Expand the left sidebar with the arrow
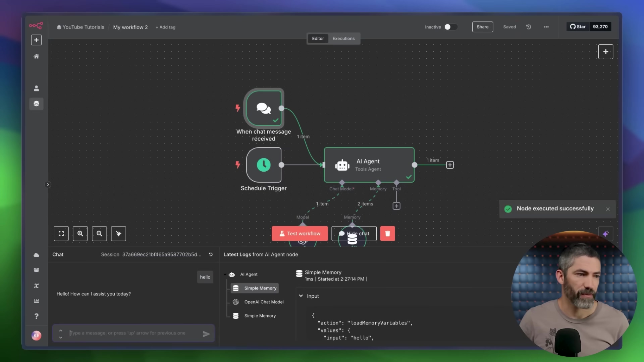644x362 pixels. coord(48,184)
